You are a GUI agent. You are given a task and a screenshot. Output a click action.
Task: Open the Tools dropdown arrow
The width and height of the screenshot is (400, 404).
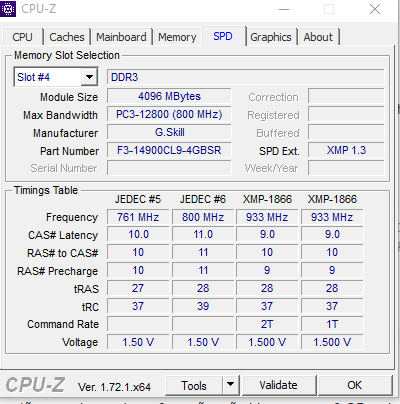(230, 386)
